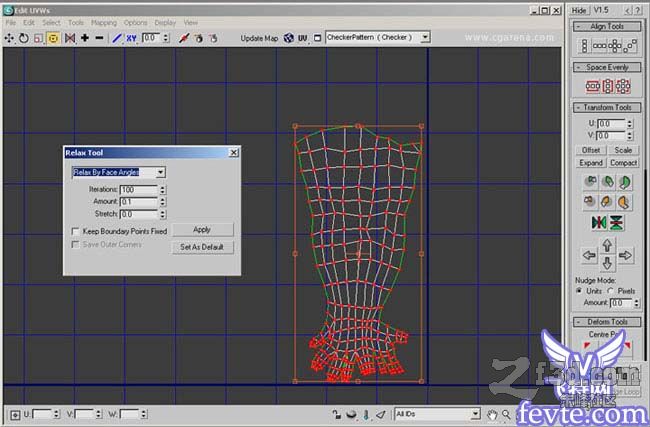Open the CheckerPattern map dropdown

tap(425, 37)
